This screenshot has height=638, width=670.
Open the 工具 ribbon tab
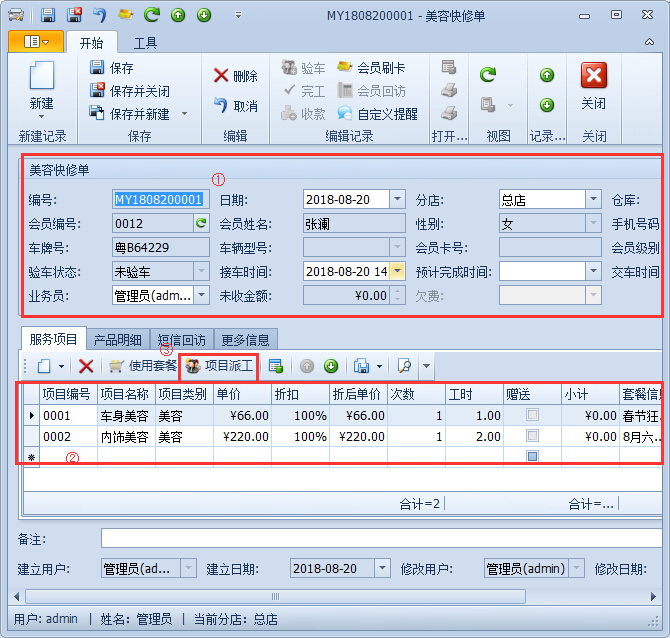145,43
